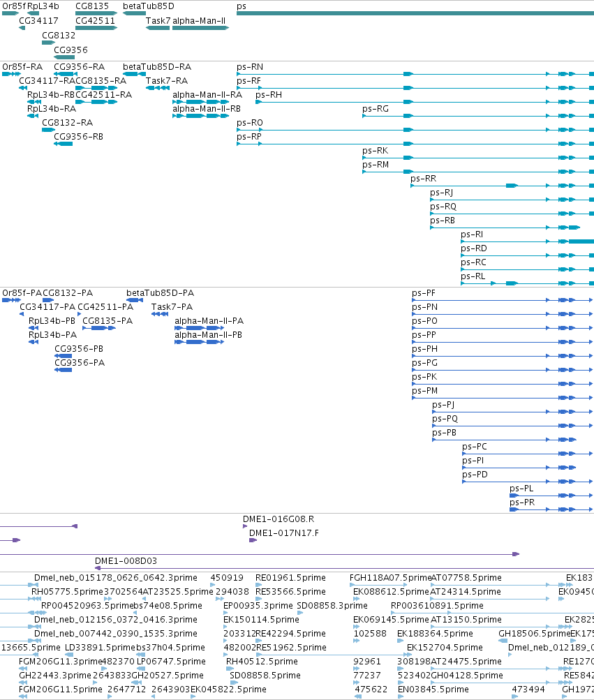Select the Or85f gene label
The image size is (594, 700).
click(14, 6)
